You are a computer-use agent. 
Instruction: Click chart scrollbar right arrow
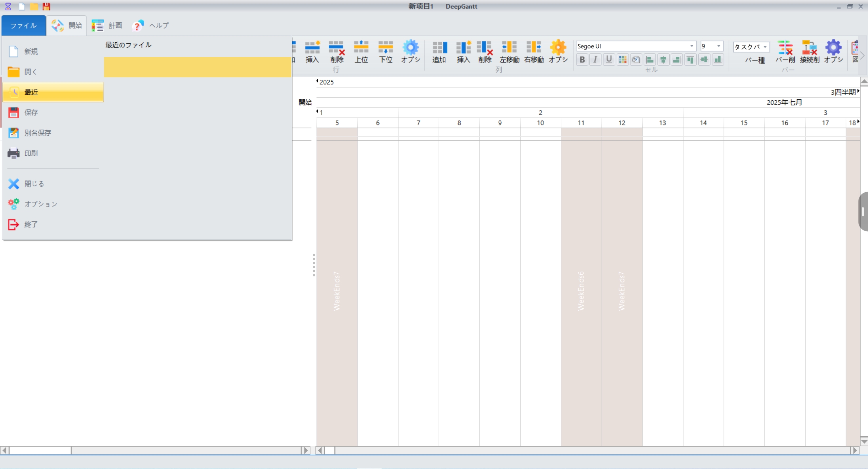[855, 450]
